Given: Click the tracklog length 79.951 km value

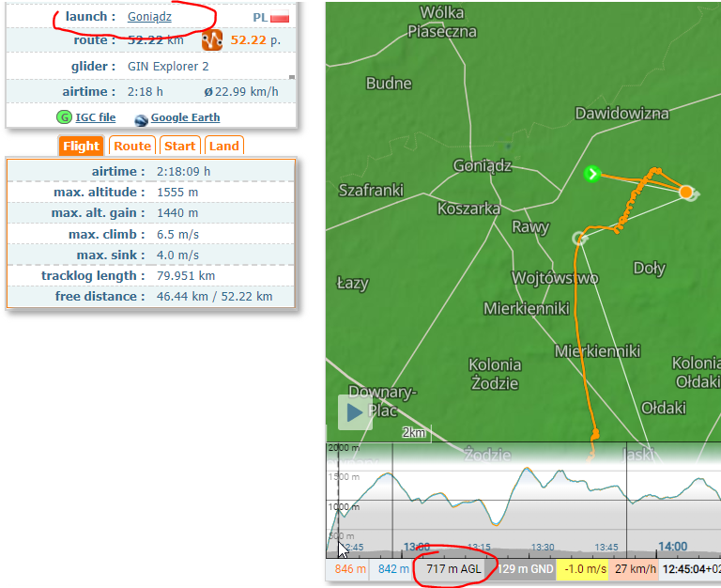Looking at the screenshot, I should tap(186, 275).
